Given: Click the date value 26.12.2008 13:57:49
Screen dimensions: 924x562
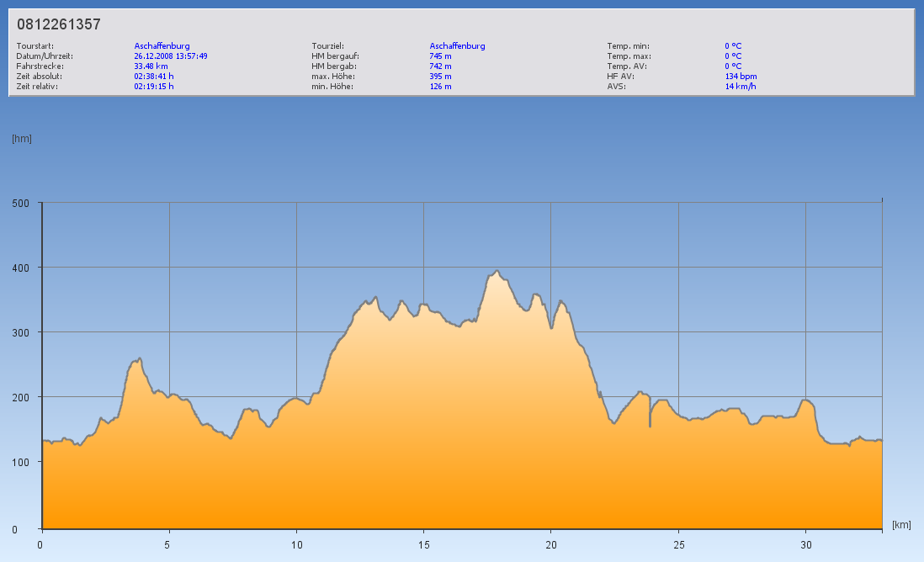Looking at the screenshot, I should point(171,56).
